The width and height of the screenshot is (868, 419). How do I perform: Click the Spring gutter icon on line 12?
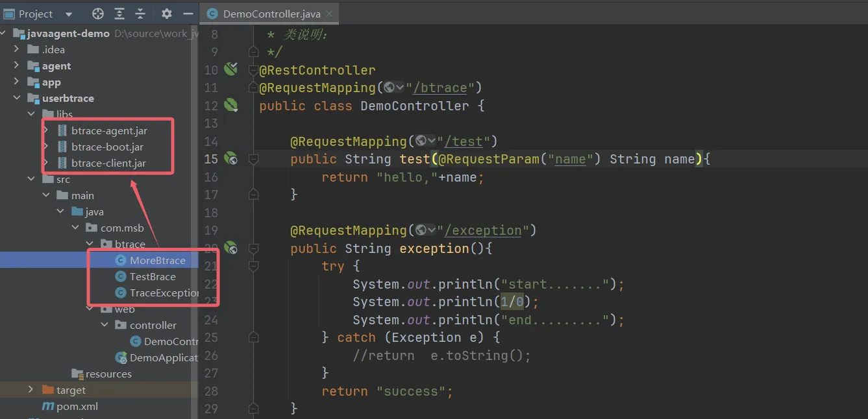tap(230, 104)
